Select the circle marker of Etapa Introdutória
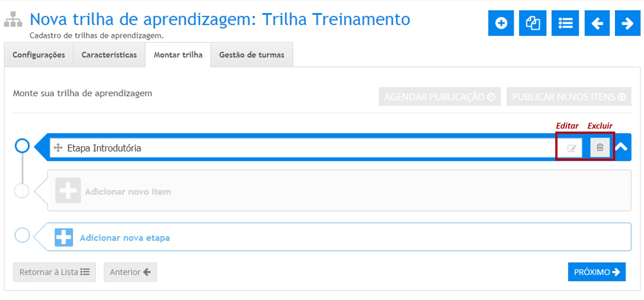The height and width of the screenshot is (300, 644). pos(22,146)
